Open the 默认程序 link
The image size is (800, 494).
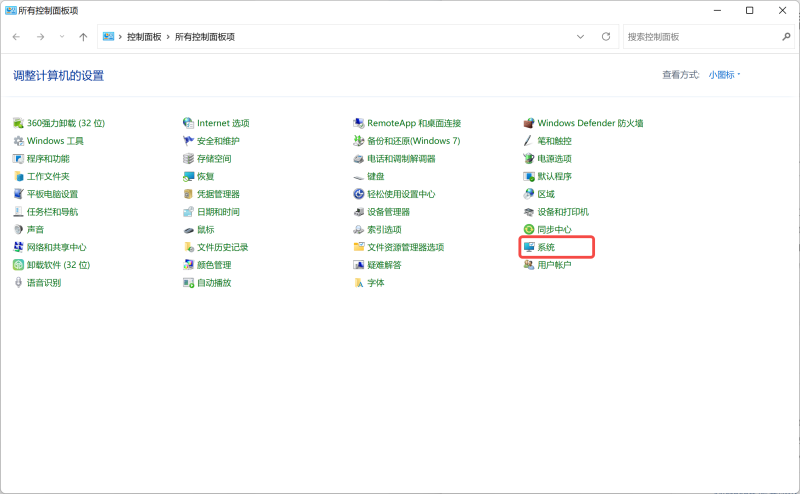(554, 177)
